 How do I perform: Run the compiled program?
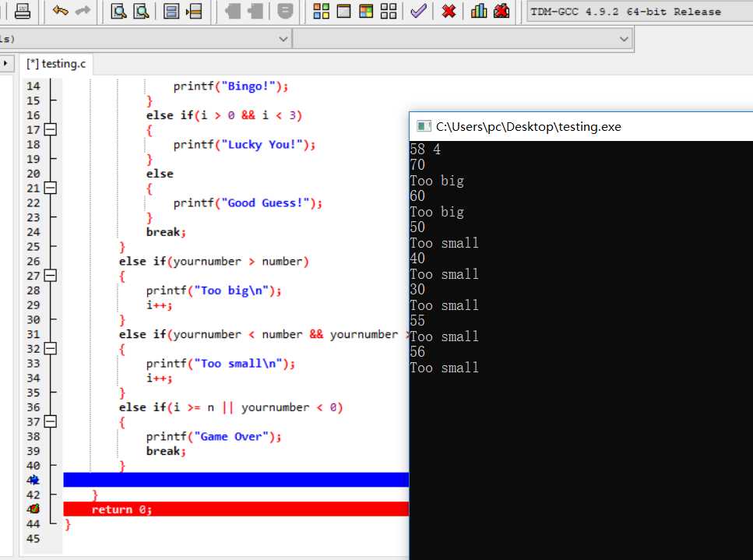[344, 11]
